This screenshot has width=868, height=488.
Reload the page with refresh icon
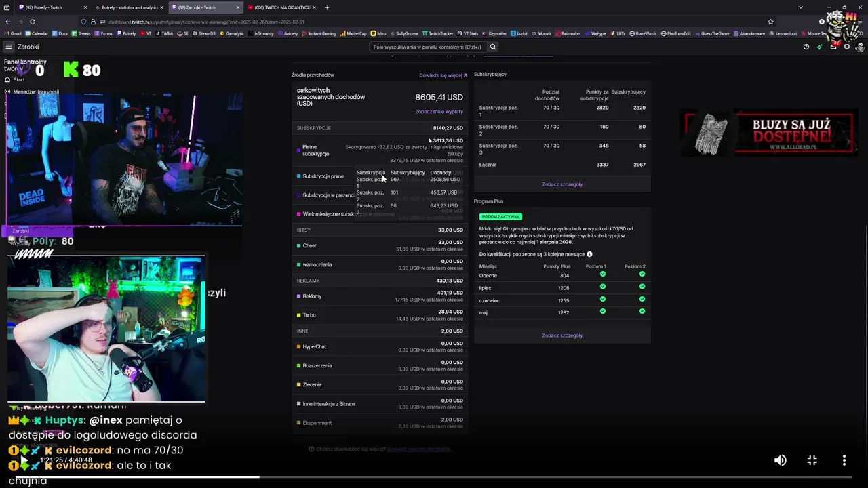[34, 22]
